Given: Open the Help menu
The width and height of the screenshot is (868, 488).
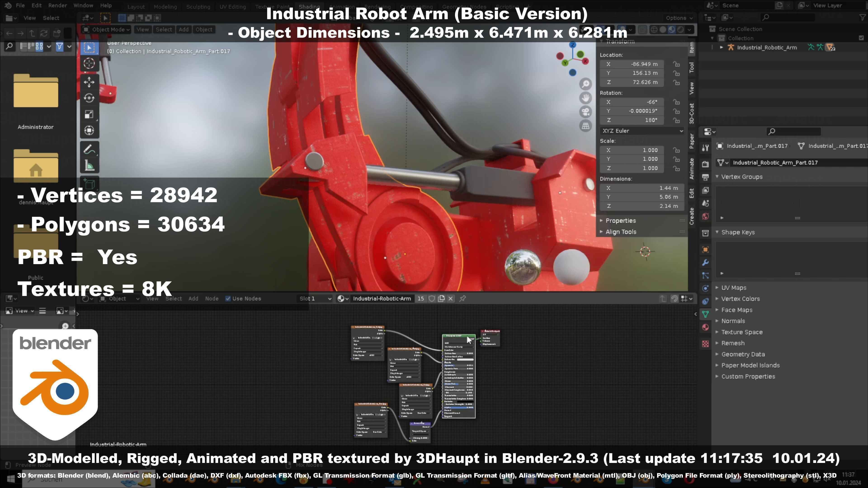Looking at the screenshot, I should (106, 5).
